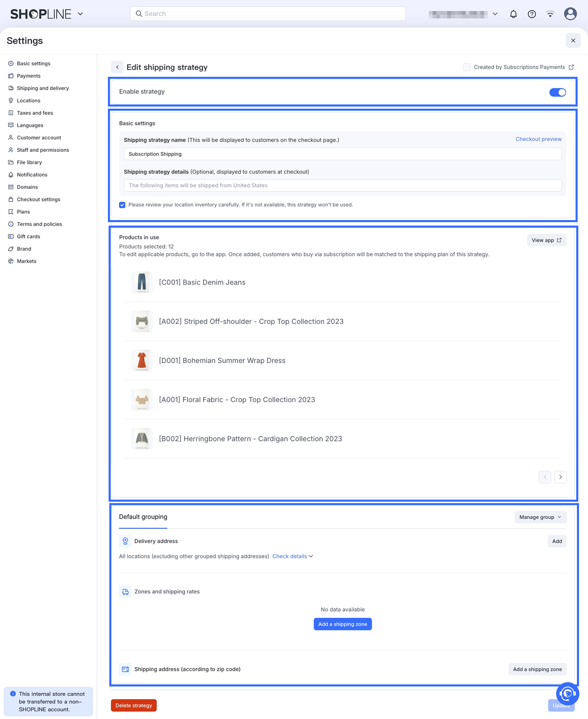Open Shipping and delivery settings
Screen dimensions: 588x719
click(43, 88)
